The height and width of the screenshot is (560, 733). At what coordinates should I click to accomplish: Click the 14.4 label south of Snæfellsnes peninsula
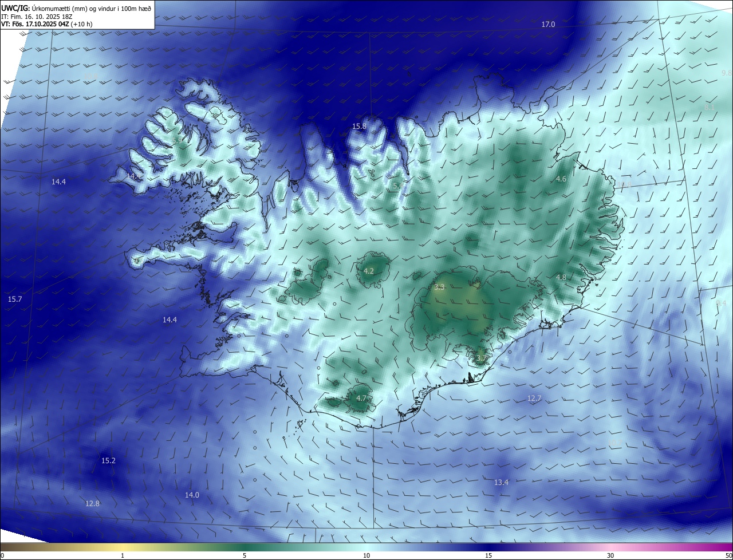click(x=170, y=320)
